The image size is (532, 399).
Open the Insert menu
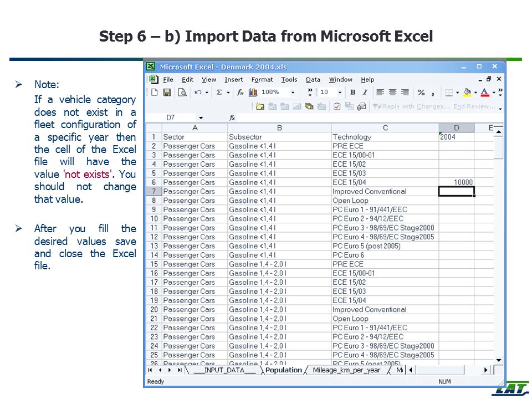pos(234,79)
